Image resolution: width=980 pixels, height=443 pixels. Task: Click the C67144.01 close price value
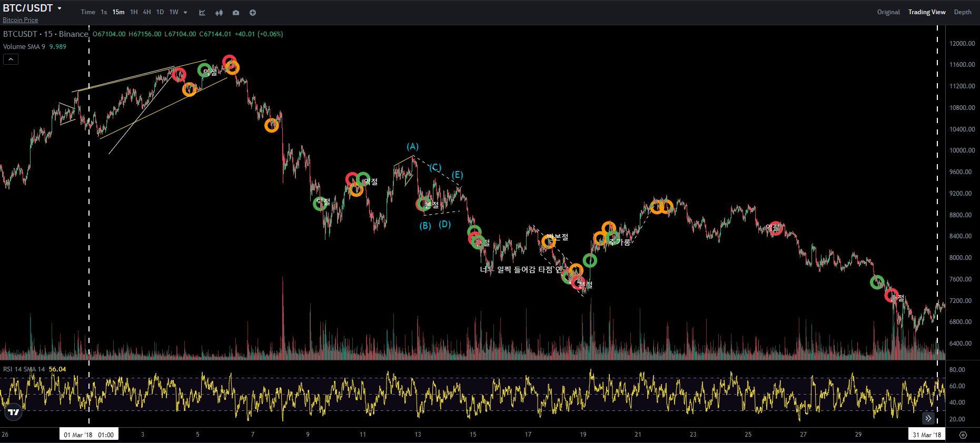215,34
